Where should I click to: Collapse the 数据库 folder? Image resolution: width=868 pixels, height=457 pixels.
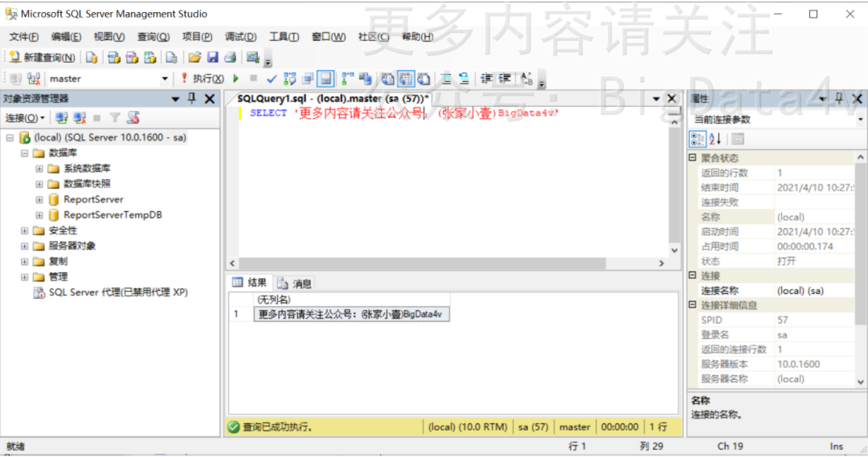click(24, 153)
